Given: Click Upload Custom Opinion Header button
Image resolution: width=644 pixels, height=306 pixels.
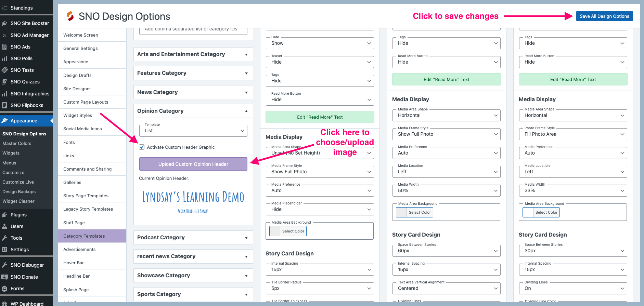Looking at the screenshot, I should (x=193, y=164).
